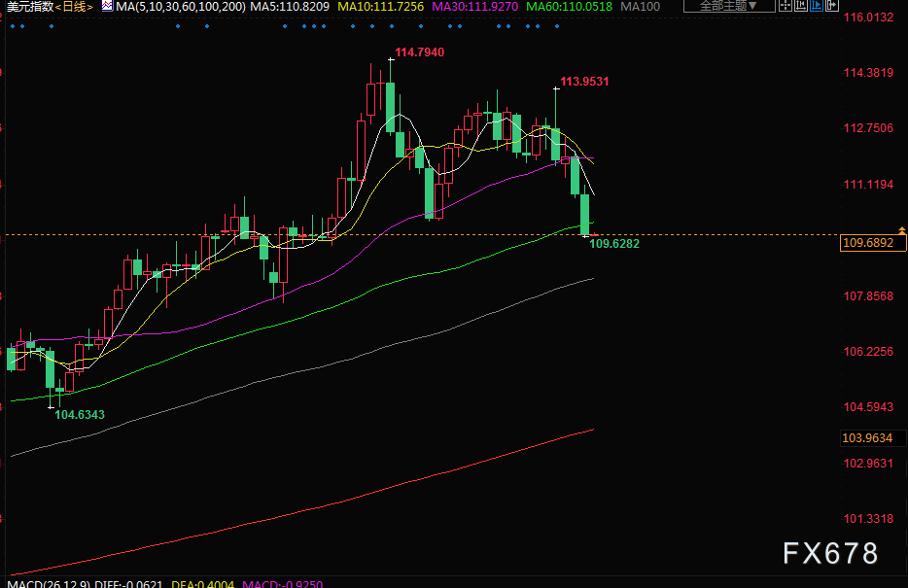Click the 104.6343 low label
Viewport: 908px width, 588px height.
click(80, 414)
